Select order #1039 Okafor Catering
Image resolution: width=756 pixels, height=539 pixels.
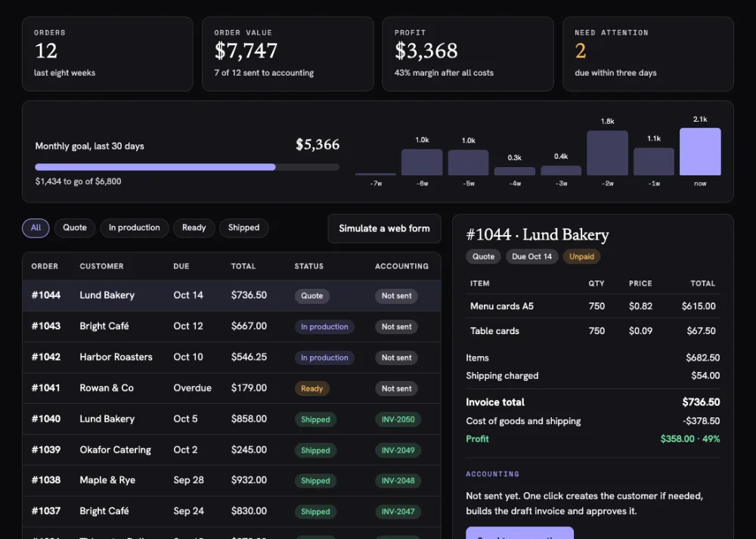(231, 450)
